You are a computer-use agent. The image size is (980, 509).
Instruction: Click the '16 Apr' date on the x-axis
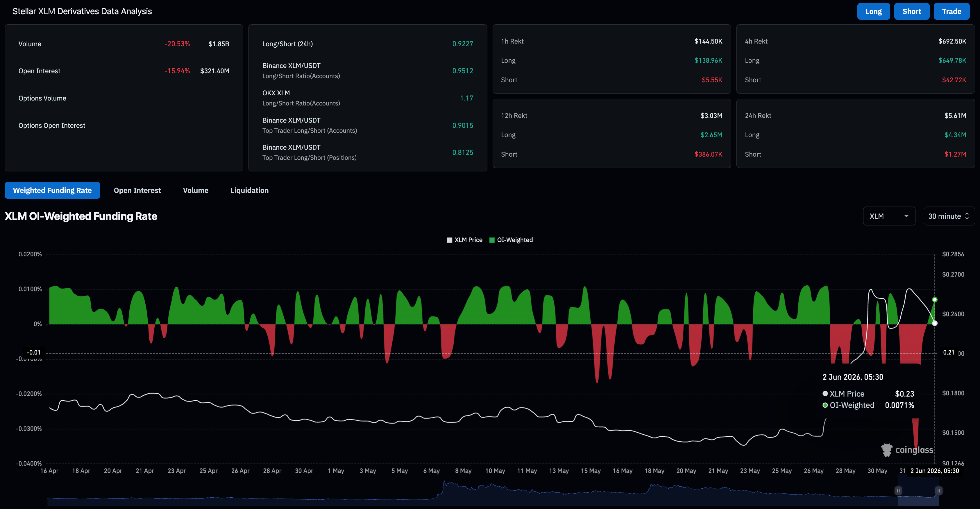49,471
